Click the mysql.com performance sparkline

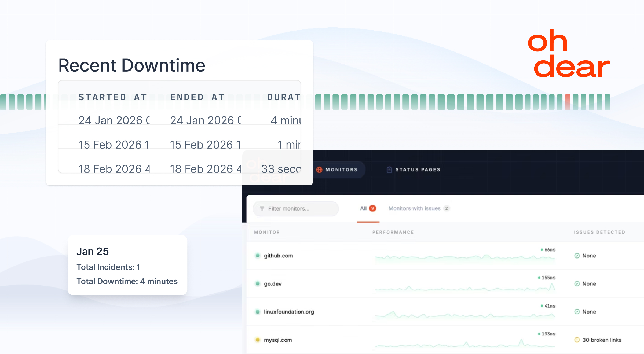465,343
